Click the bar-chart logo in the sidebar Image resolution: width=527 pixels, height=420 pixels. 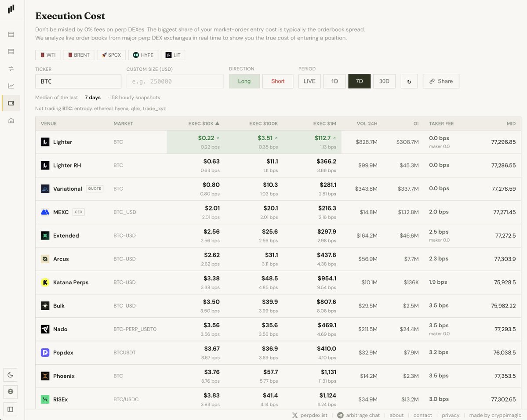pos(11,9)
